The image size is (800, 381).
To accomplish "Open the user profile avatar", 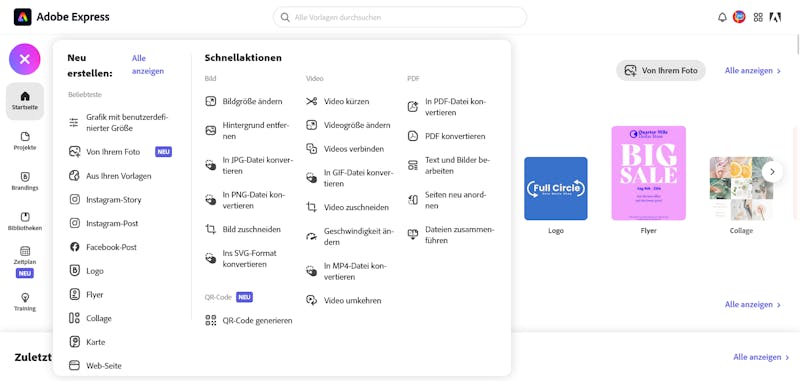I will [739, 17].
